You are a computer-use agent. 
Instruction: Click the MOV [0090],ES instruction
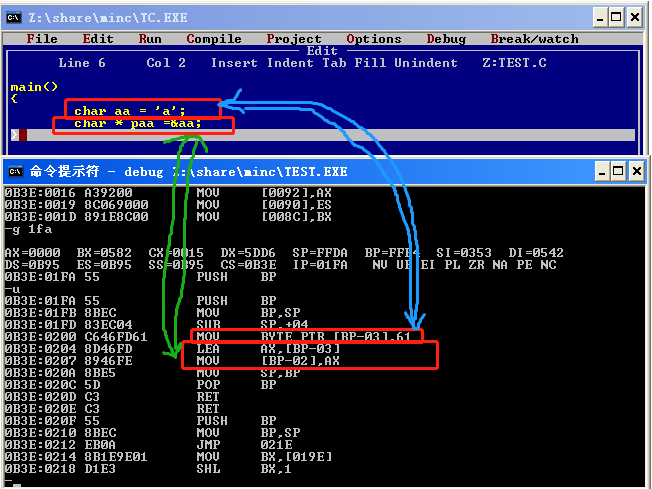[264, 205]
